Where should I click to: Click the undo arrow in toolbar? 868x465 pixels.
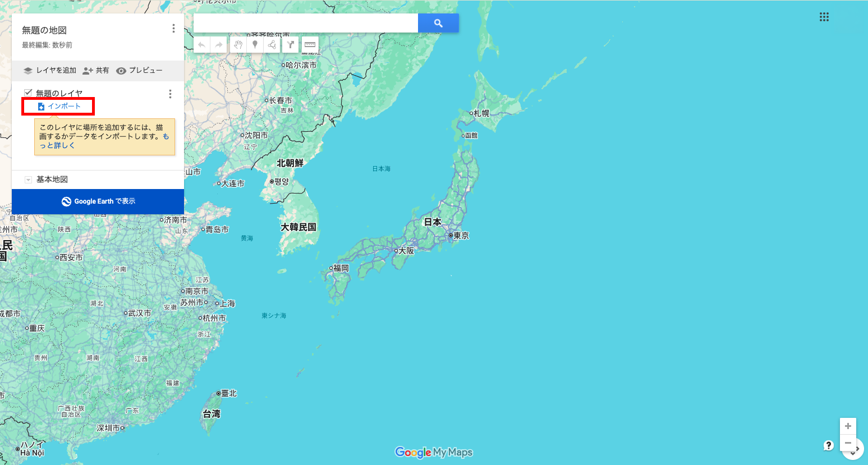(202, 45)
